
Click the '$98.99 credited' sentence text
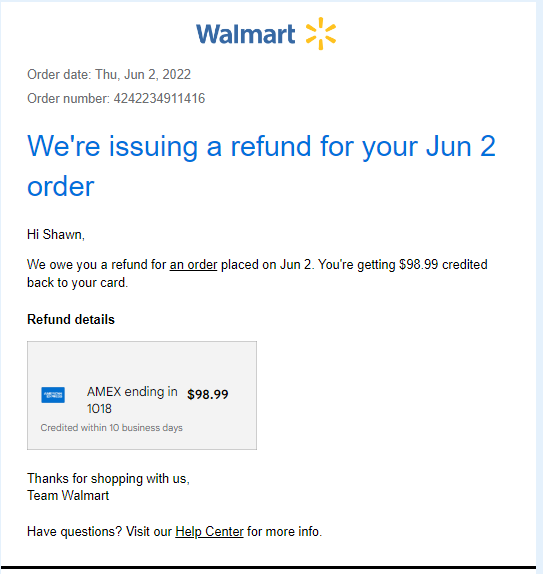[x=443, y=264]
